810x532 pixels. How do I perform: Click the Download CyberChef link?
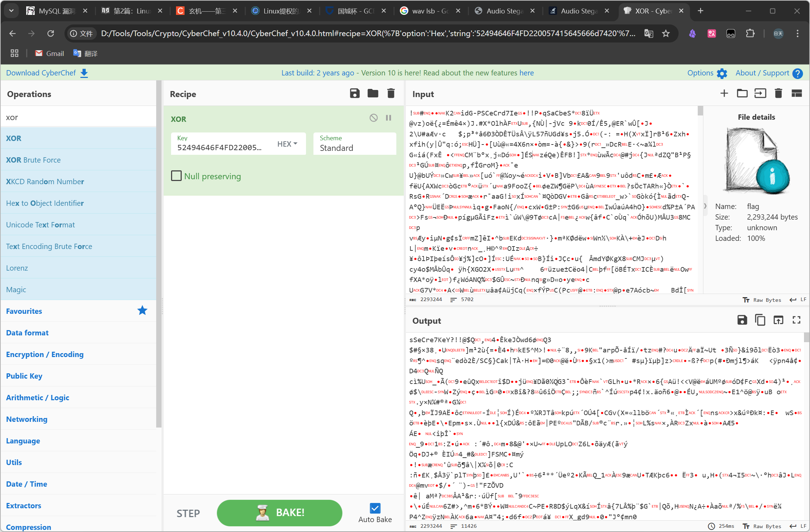[x=47, y=73]
